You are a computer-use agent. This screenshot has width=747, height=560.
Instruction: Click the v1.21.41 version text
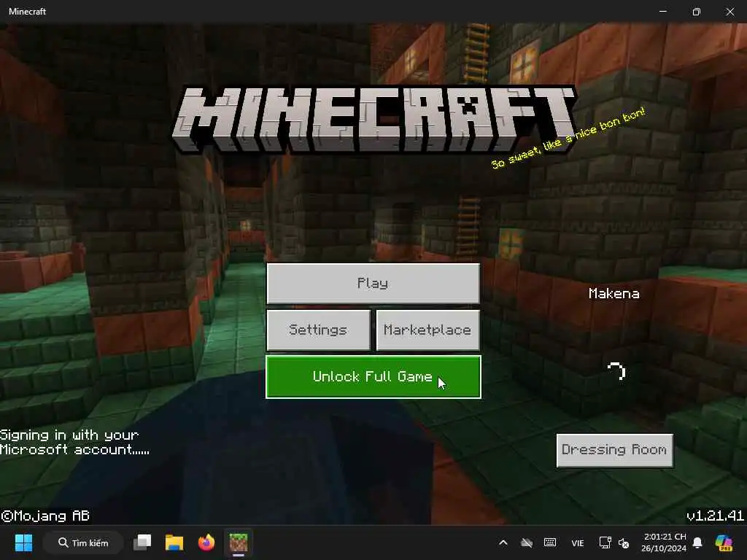pyautogui.click(x=715, y=516)
